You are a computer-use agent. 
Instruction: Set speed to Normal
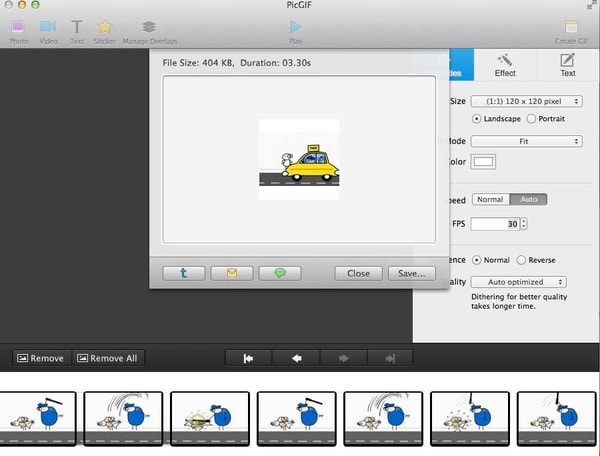[491, 199]
